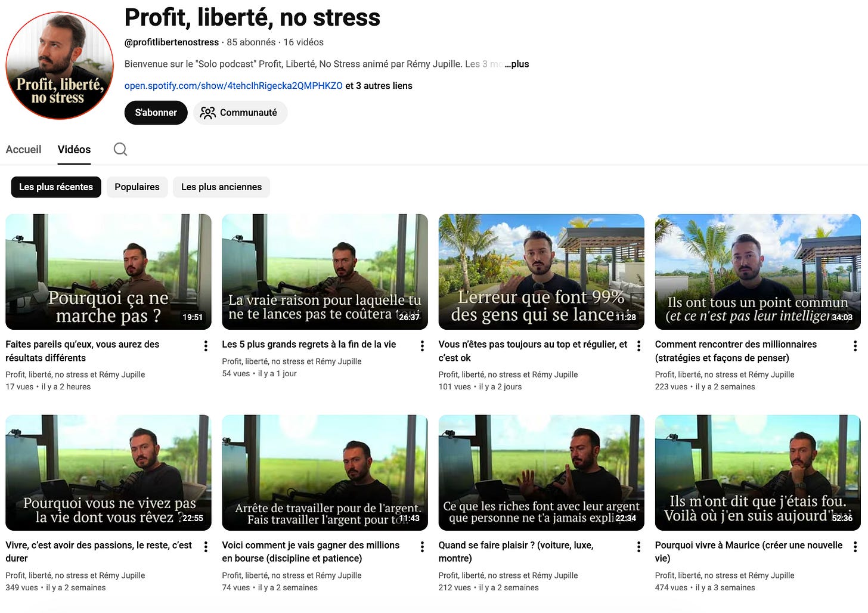Open the open.spotify.com show link
This screenshot has height=613, width=868.
point(234,86)
